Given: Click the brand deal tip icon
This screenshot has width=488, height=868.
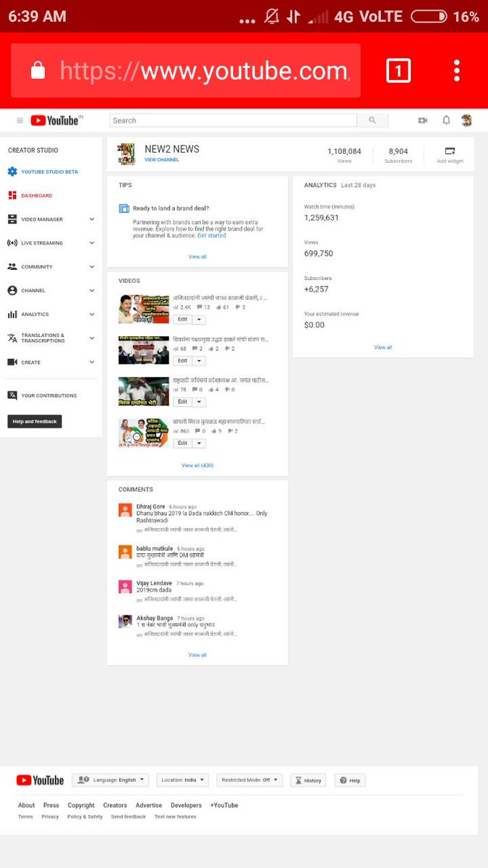Looking at the screenshot, I should click(x=124, y=208).
